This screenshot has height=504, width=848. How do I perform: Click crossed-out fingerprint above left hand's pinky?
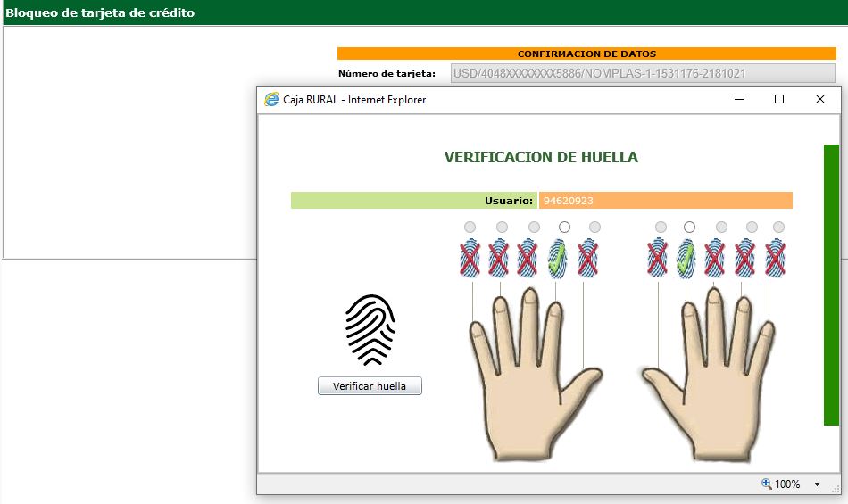coord(470,257)
